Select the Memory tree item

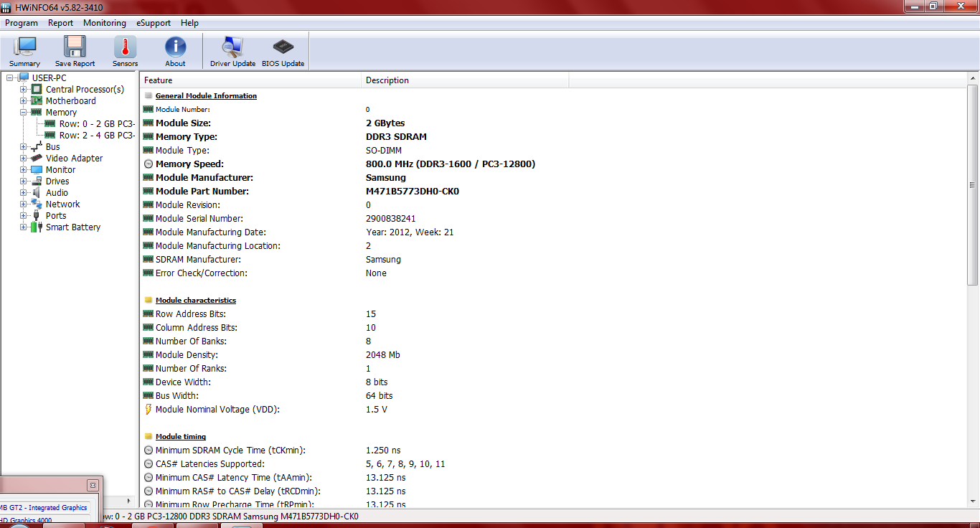pos(61,112)
